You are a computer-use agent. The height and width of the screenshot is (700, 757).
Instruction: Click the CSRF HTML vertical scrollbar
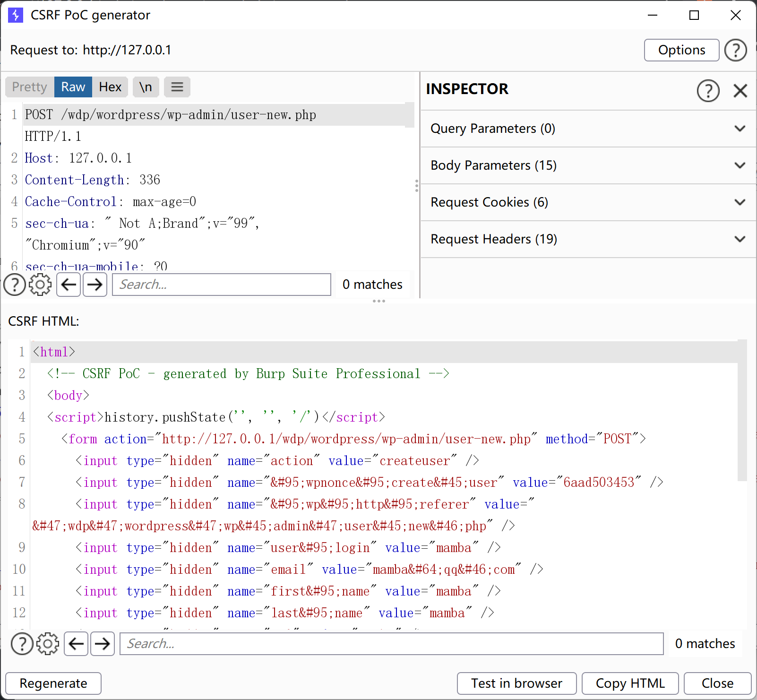(742, 410)
